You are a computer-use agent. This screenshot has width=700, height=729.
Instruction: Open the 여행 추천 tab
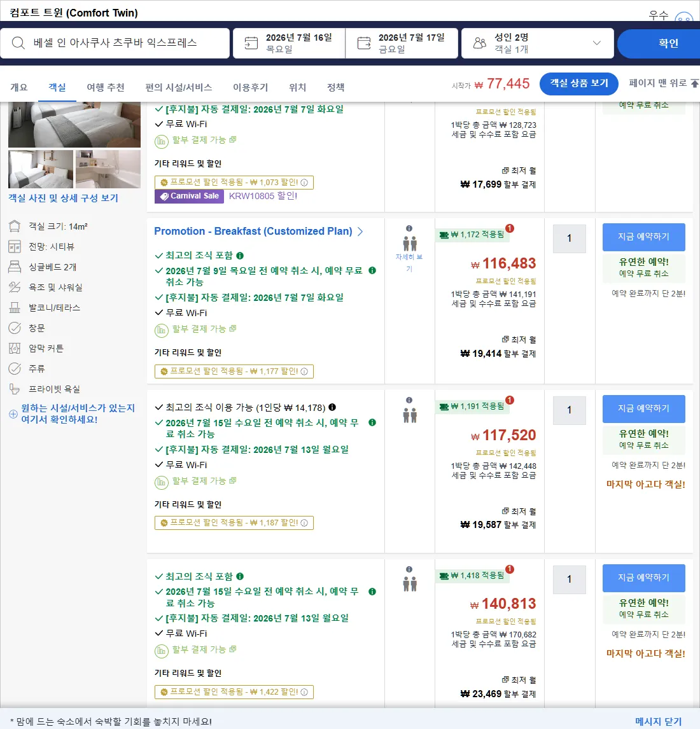tap(106, 87)
